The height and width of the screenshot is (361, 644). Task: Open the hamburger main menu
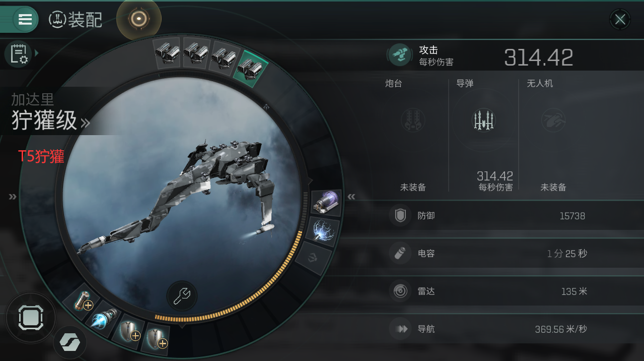point(25,20)
